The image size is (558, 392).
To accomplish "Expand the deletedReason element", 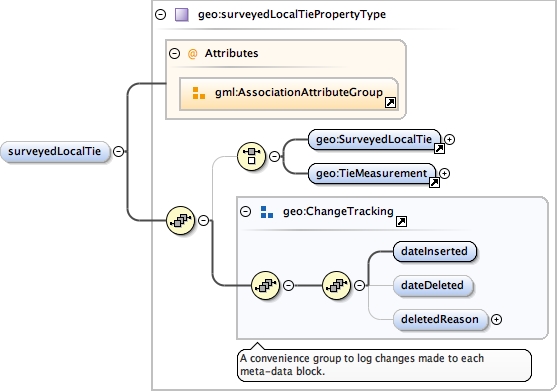I will (496, 319).
